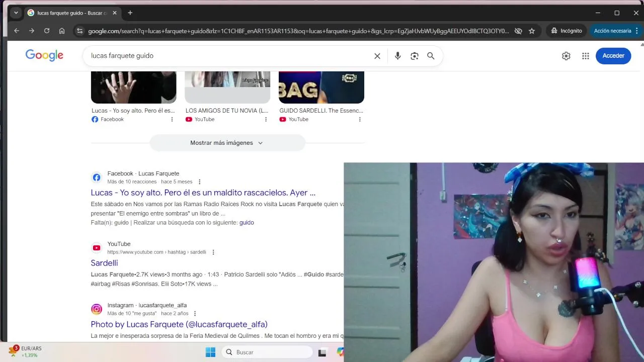This screenshot has height=362, width=644.
Task: Reload the current page
Action: click(x=46, y=31)
